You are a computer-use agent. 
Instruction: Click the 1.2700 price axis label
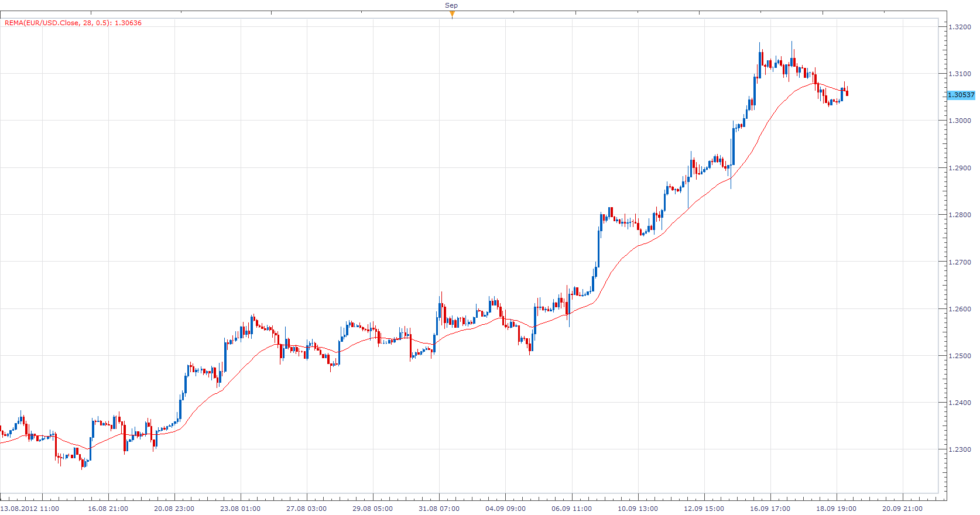pyautogui.click(x=960, y=262)
